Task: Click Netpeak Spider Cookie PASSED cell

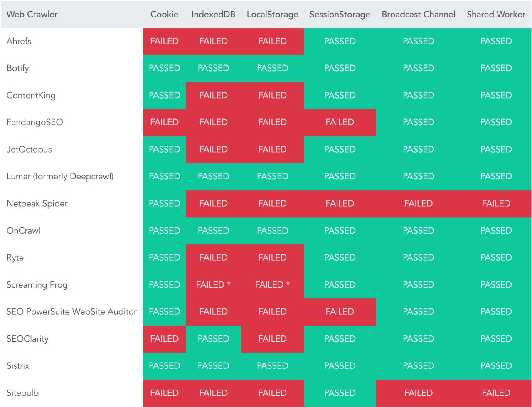Action: coord(164,203)
